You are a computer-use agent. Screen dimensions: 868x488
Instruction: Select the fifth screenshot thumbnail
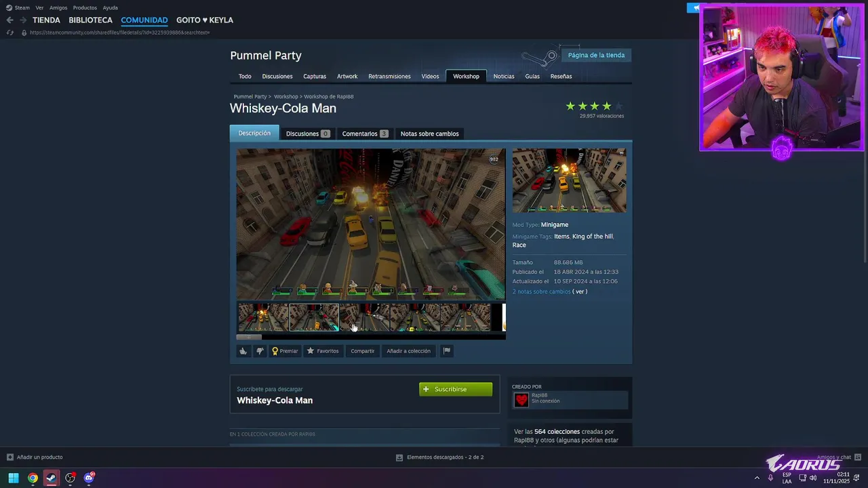465,318
